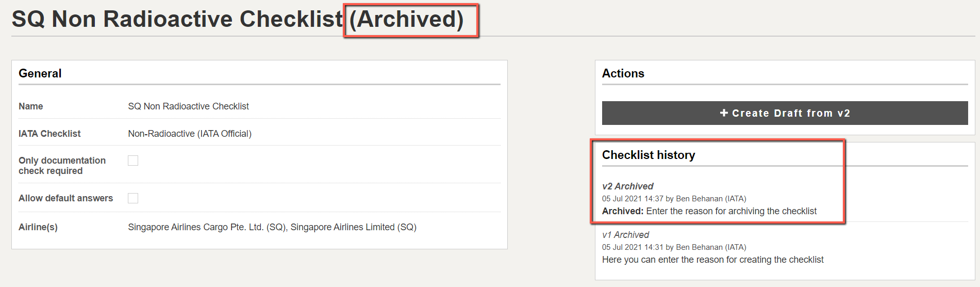Image resolution: width=980 pixels, height=287 pixels.
Task: Toggle Allow default answers checkbox
Action: tap(133, 198)
